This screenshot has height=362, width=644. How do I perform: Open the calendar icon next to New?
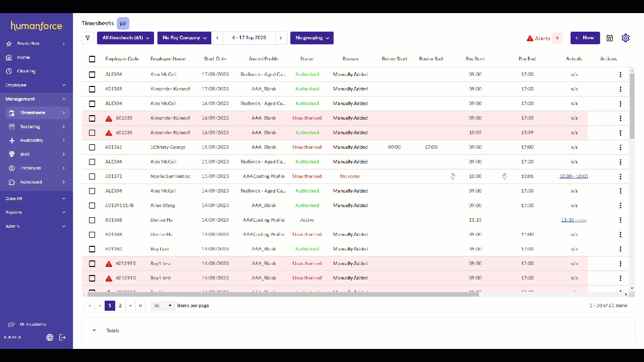point(610,38)
